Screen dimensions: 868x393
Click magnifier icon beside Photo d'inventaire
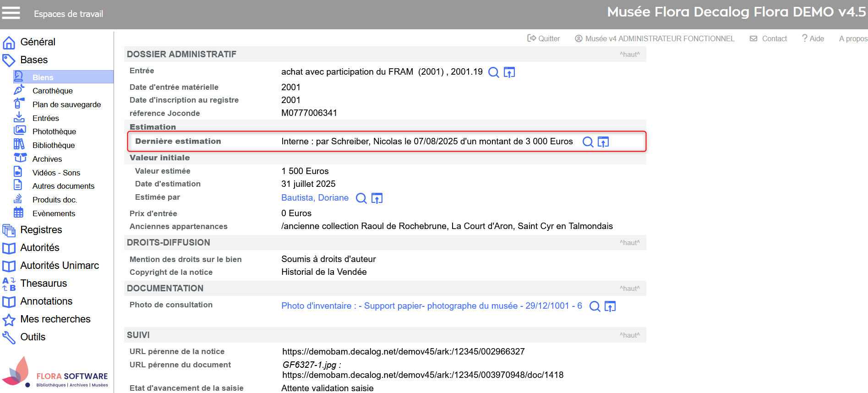(x=594, y=306)
